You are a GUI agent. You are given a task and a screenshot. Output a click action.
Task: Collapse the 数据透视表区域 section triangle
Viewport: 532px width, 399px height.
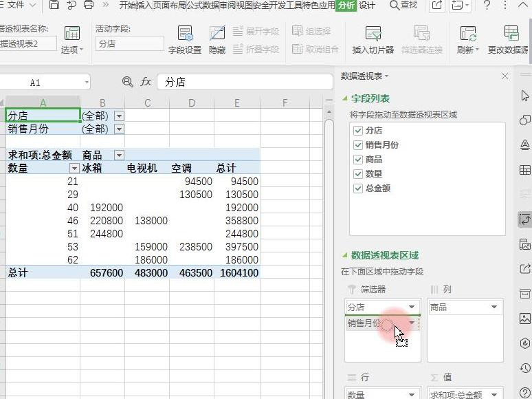(x=345, y=255)
